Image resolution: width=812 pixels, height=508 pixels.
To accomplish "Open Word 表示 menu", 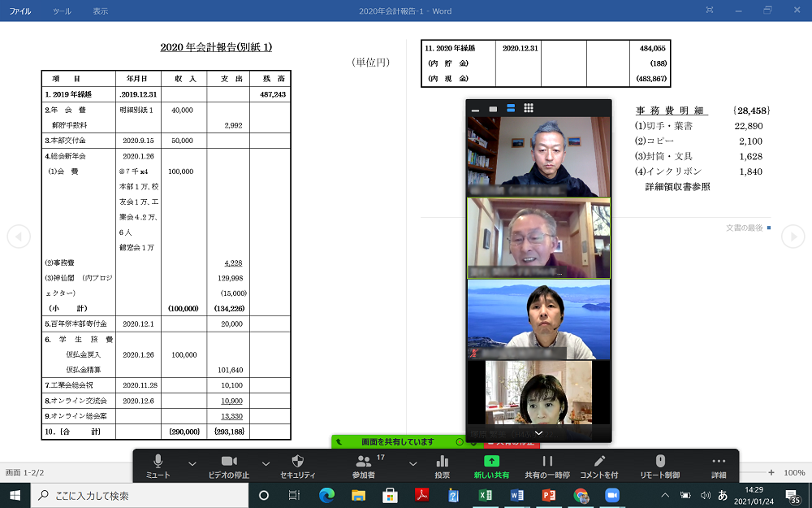I will tap(101, 11).
